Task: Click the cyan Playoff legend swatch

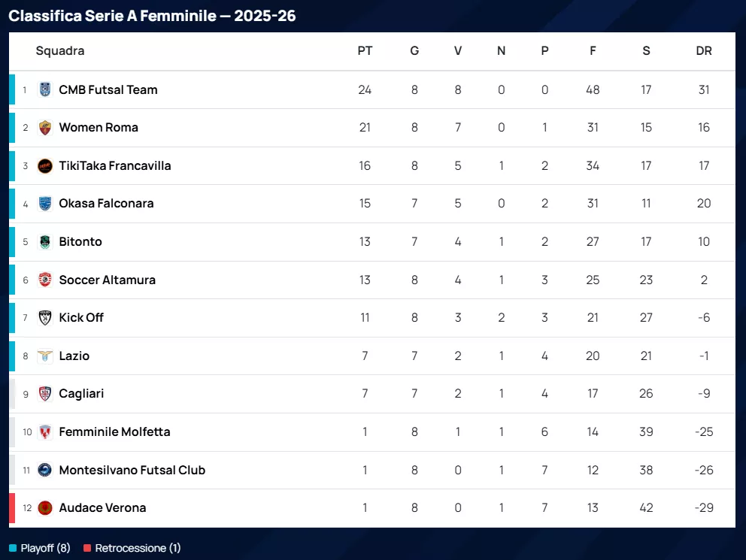Action: pos(12,548)
